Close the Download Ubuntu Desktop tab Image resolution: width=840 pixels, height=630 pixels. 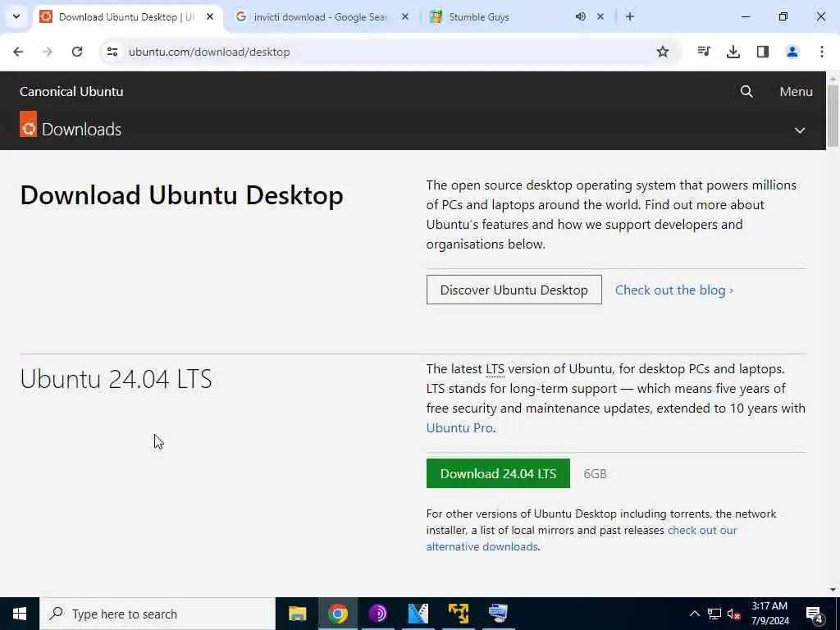(210, 16)
